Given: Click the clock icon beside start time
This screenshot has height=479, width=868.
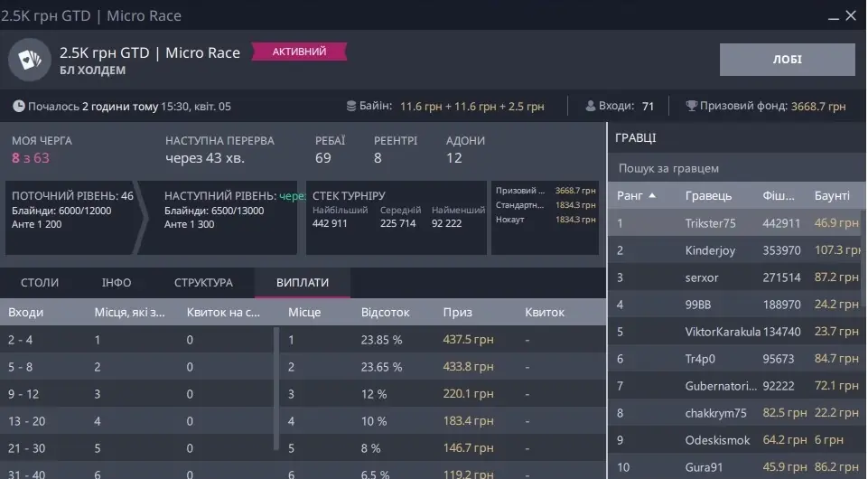Looking at the screenshot, I should [x=18, y=106].
